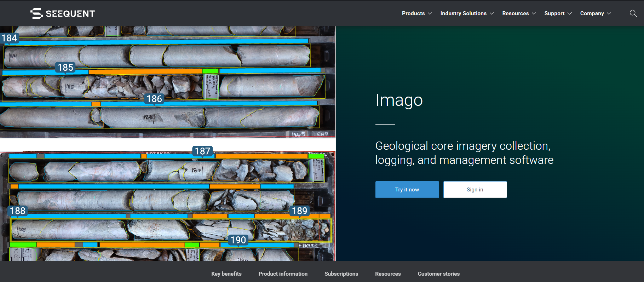The width and height of the screenshot is (644, 282).
Task: Click the 184 depth marker label
Action: pyautogui.click(x=9, y=38)
